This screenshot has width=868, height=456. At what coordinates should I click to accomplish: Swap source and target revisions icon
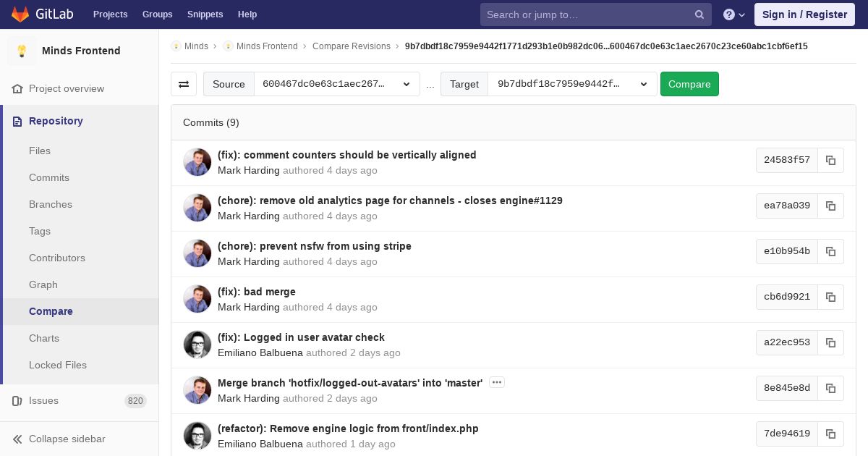pyautogui.click(x=184, y=84)
